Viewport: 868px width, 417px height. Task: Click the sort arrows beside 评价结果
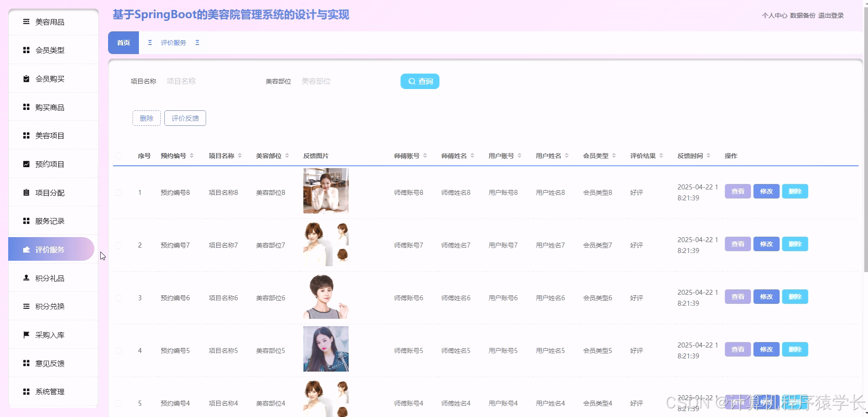tap(661, 156)
